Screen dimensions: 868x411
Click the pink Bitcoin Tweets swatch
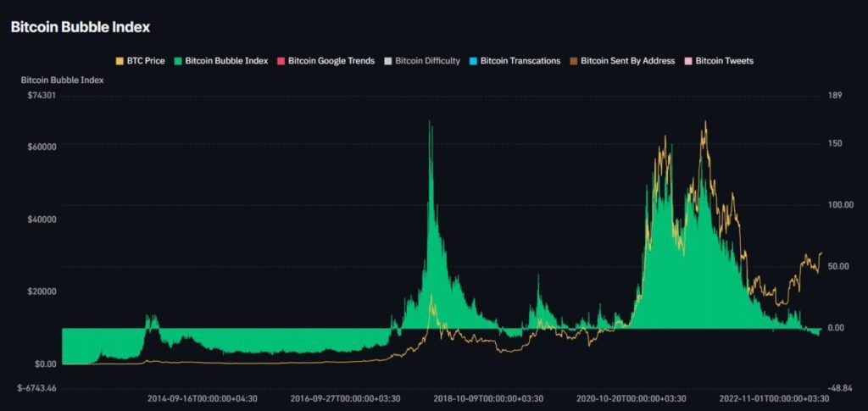pyautogui.click(x=687, y=61)
